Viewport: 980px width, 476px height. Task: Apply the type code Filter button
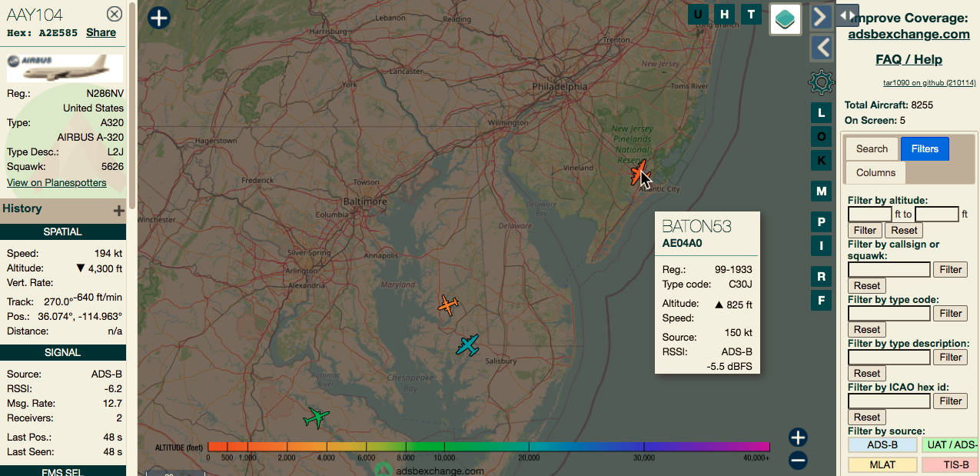(x=951, y=313)
